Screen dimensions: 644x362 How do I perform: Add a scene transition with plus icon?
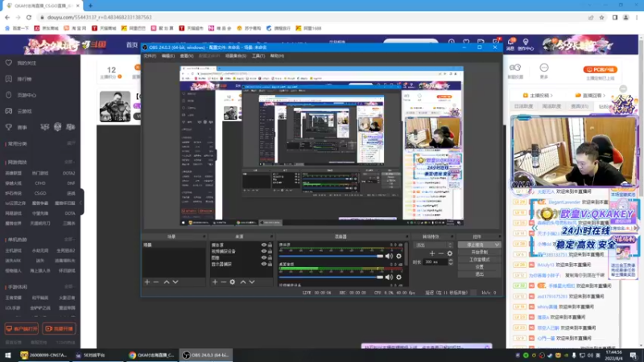point(432,253)
